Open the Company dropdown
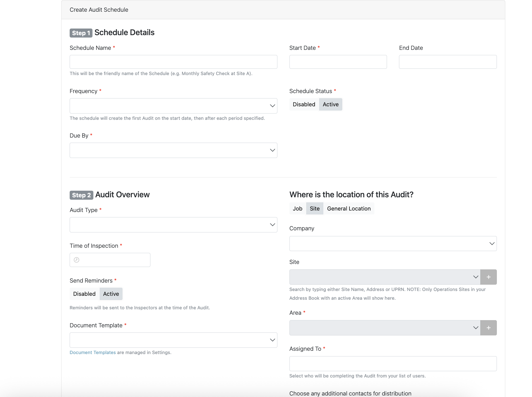The height and width of the screenshot is (397, 532). (x=393, y=244)
